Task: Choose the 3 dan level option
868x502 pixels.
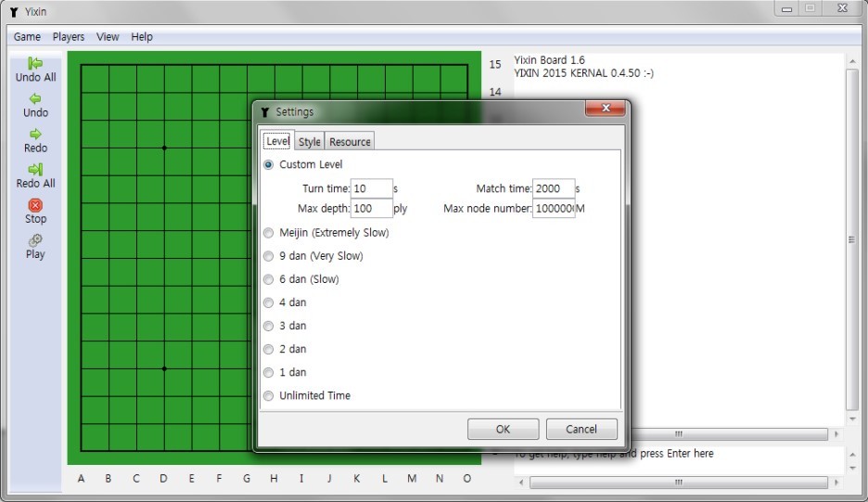Action: (x=269, y=326)
